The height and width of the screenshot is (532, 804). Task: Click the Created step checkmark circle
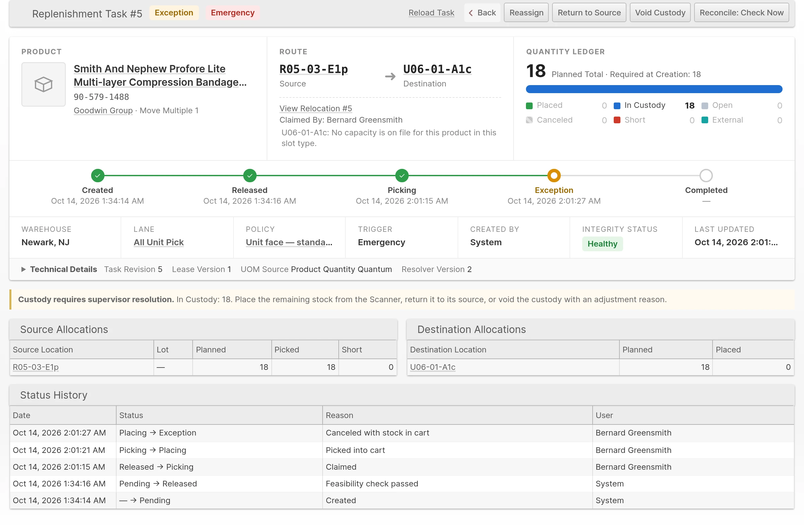98,176
